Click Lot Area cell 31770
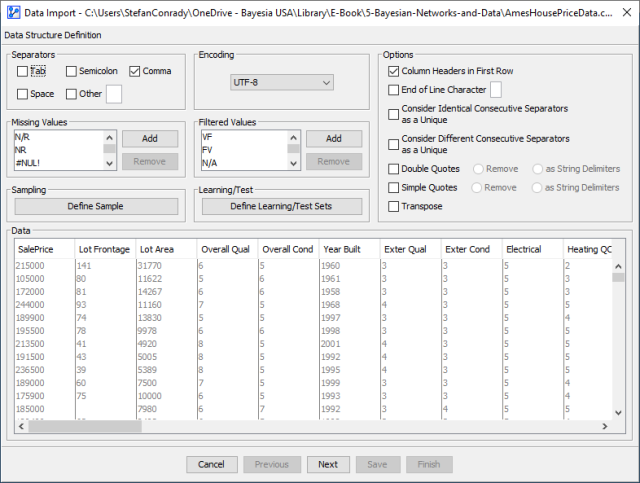Viewport: 640px width, 483px height. pyautogui.click(x=167, y=266)
